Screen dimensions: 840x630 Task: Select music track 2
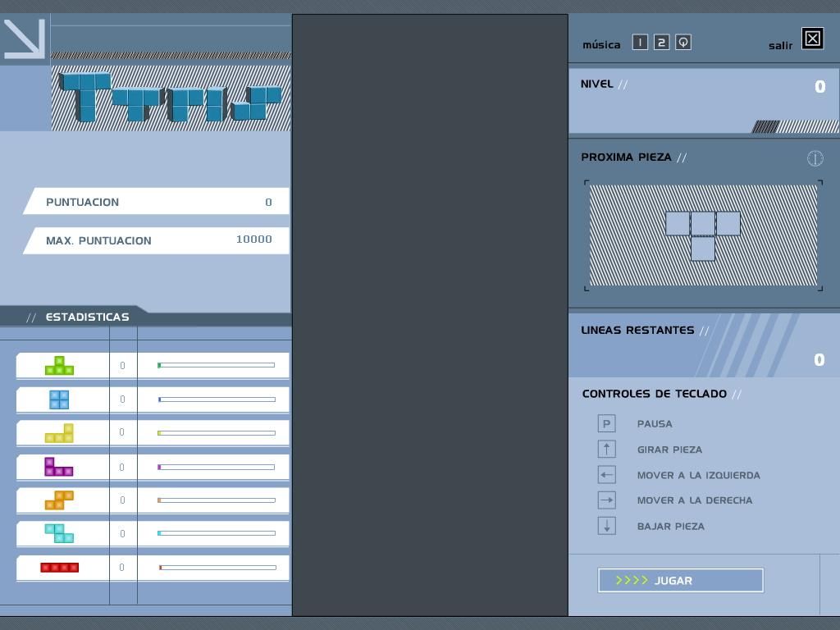coord(661,43)
